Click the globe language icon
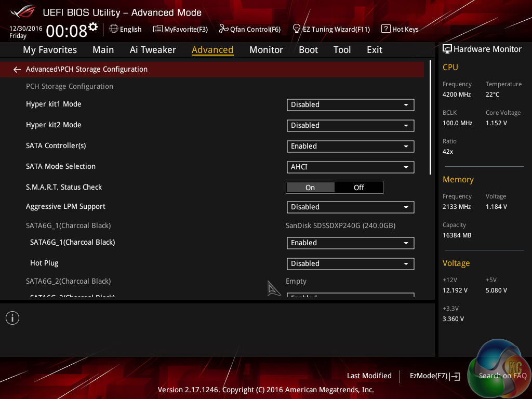The width and height of the screenshot is (532, 399). tap(114, 29)
